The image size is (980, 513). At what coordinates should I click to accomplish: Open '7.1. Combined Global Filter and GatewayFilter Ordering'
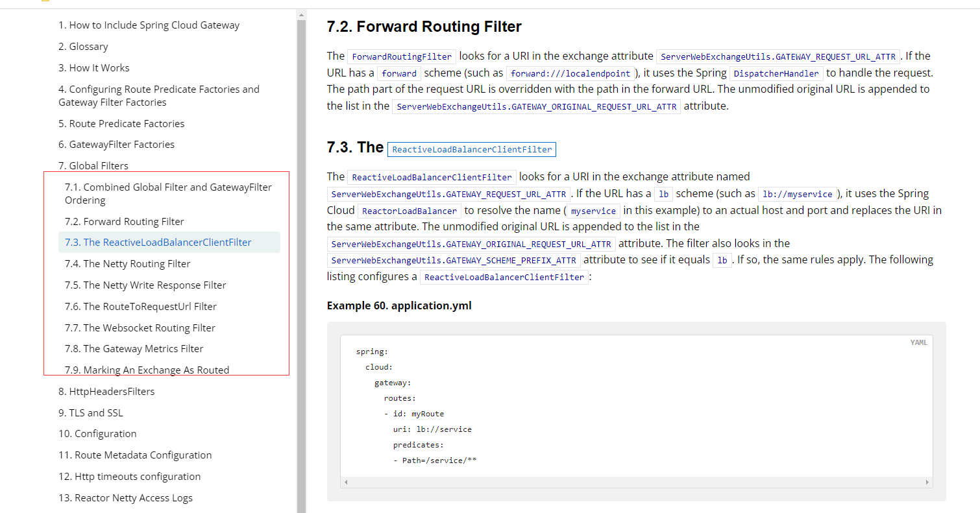click(168, 194)
